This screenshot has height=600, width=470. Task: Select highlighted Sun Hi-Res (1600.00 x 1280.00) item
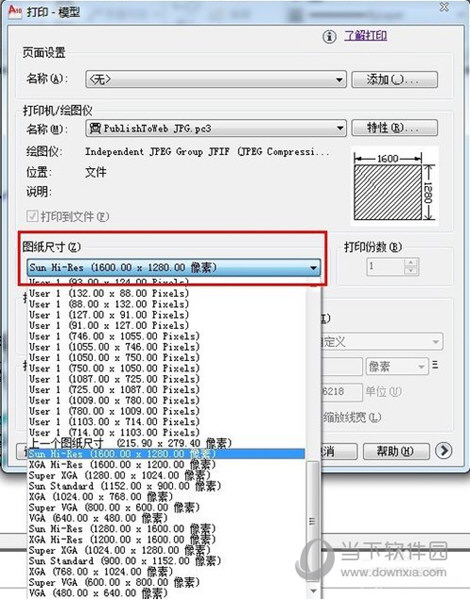(x=167, y=454)
